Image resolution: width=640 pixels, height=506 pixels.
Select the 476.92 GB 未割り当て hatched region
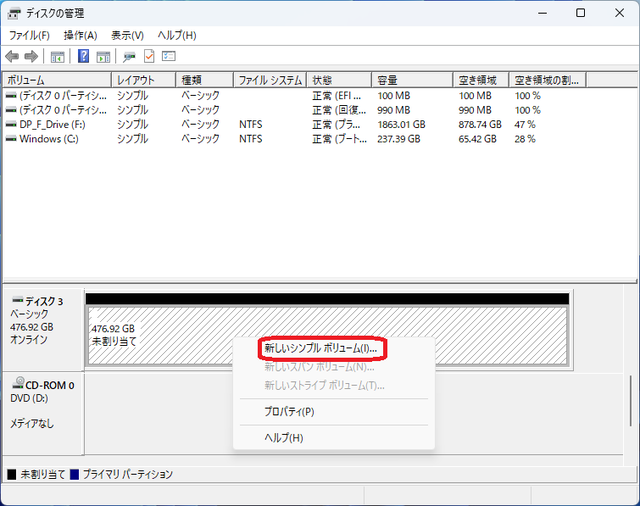point(328,335)
